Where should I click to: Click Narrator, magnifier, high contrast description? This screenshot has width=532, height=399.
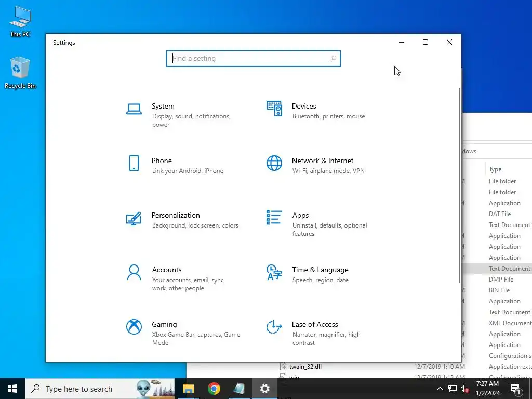[326, 339]
